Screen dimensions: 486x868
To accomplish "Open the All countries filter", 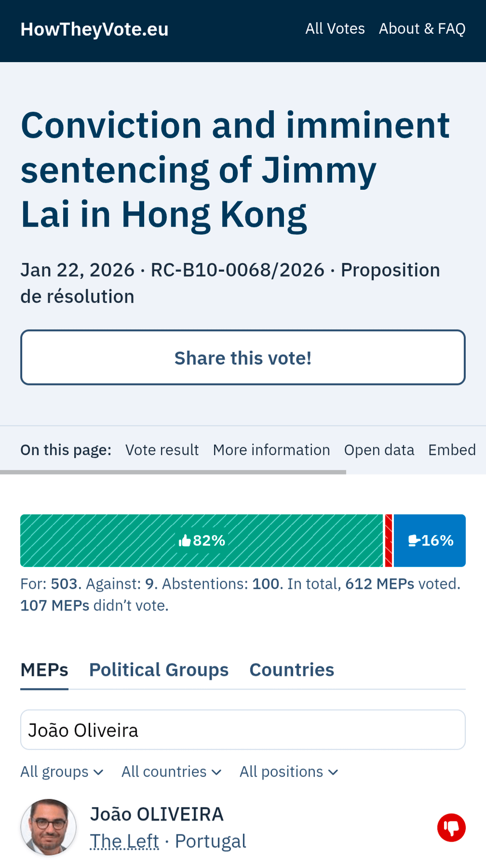I will point(171,772).
